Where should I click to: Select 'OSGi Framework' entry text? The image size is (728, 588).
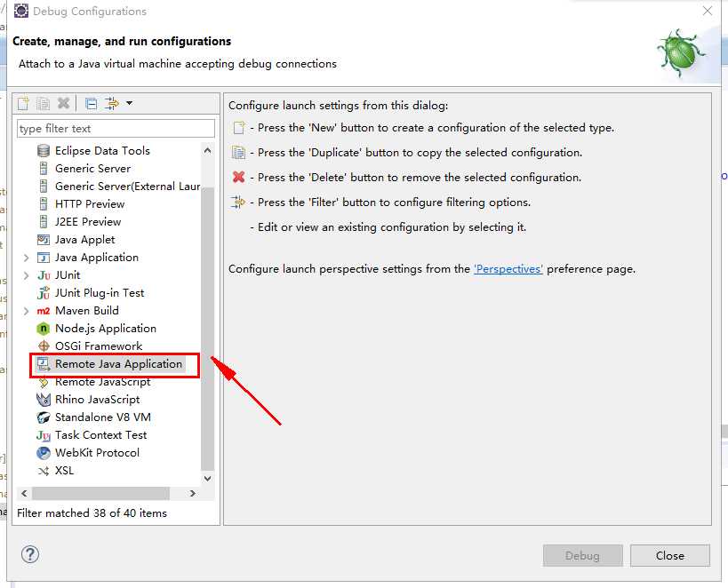[99, 346]
